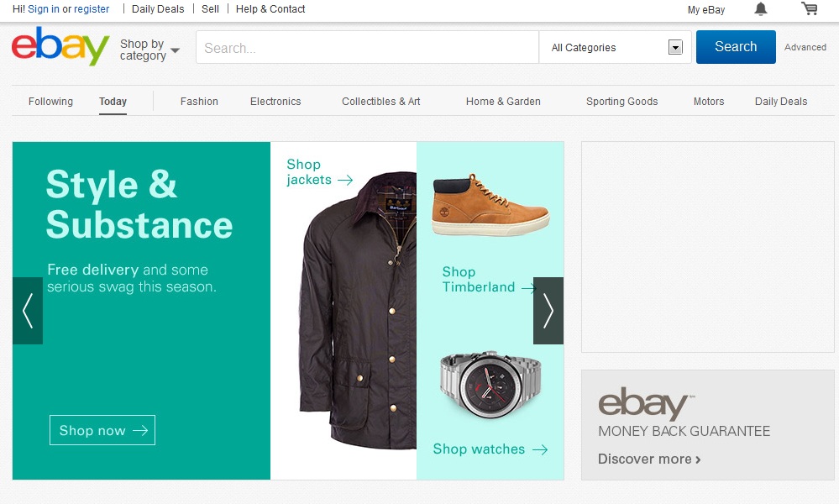Open the shopping cart icon
This screenshot has width=839, height=504.
(x=809, y=8)
